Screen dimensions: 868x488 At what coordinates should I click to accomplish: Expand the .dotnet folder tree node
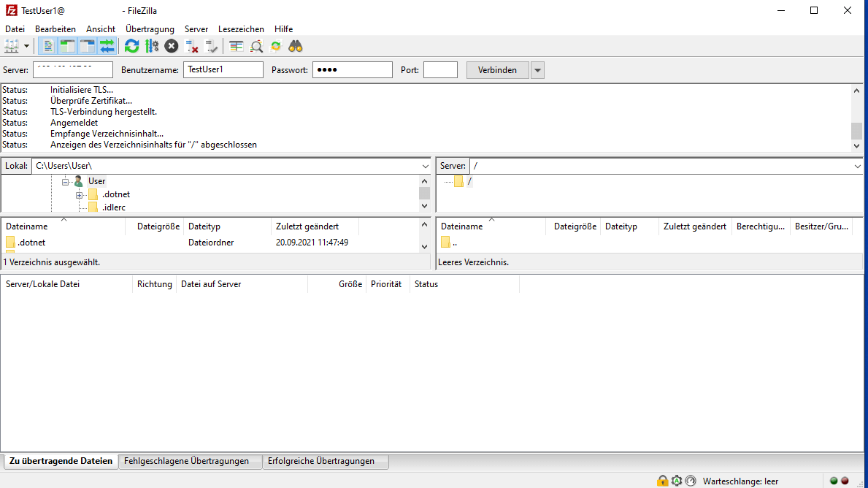point(79,194)
